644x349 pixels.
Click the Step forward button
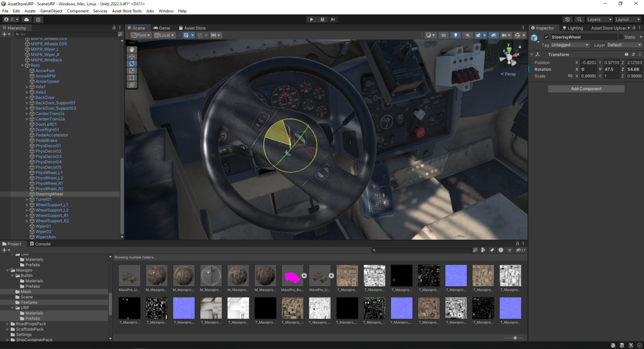[333, 19]
